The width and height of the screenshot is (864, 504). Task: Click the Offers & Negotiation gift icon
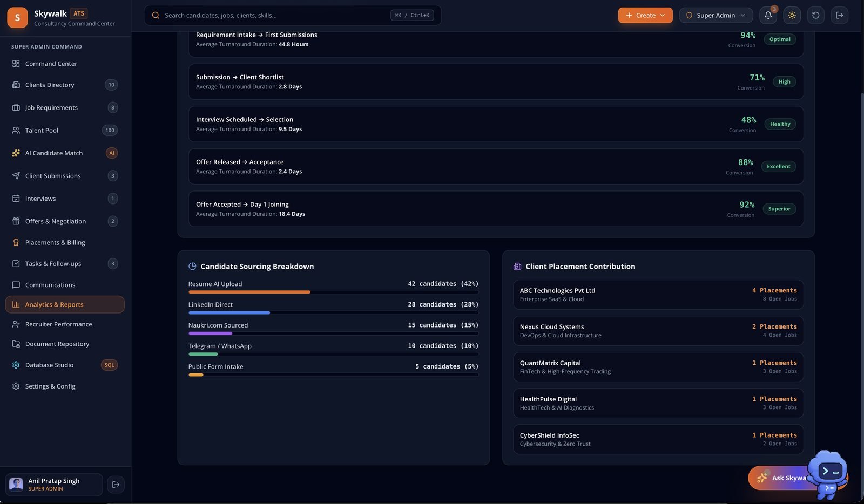pos(16,221)
